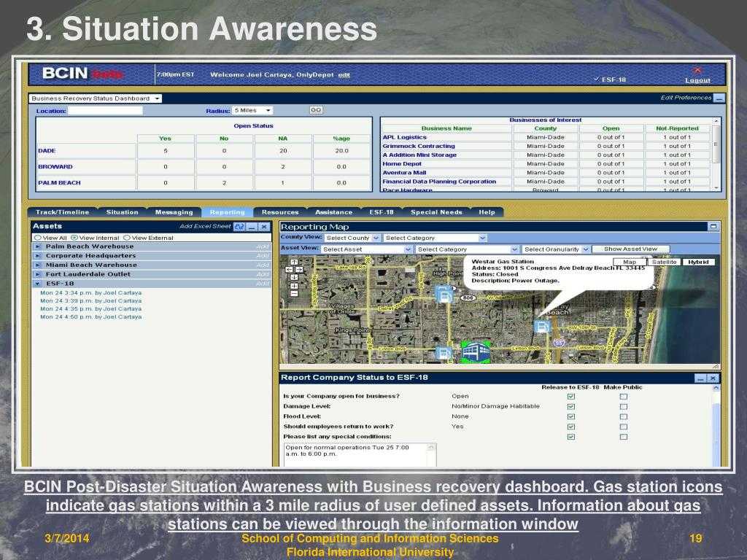747x560 pixels.
Task: Go to the Assistance tab
Action: [x=333, y=212]
